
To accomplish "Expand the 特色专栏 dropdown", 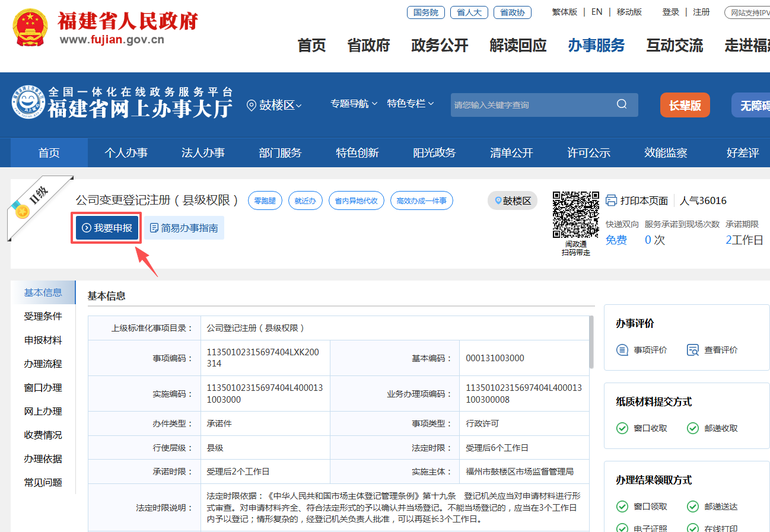I will (x=410, y=103).
